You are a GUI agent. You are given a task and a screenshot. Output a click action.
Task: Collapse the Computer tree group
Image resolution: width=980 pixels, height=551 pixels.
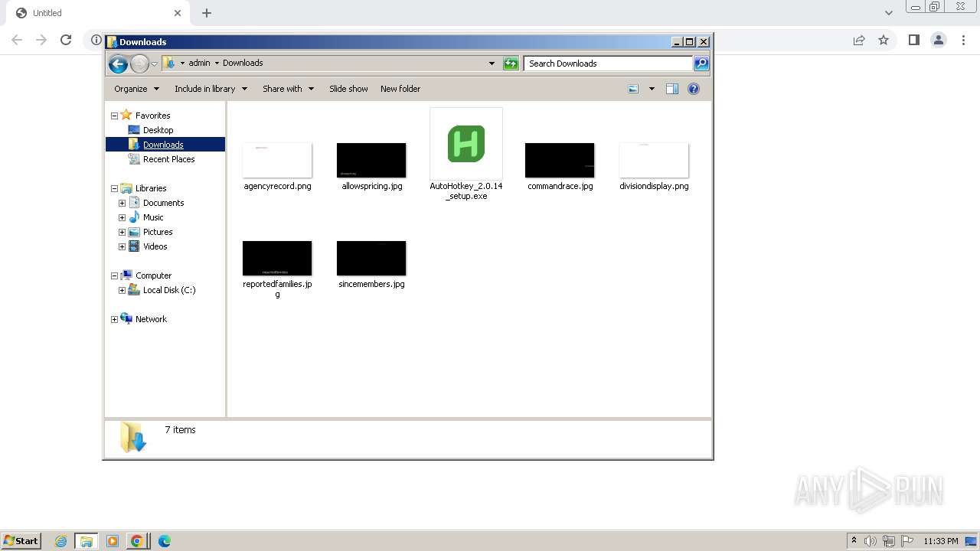114,276
